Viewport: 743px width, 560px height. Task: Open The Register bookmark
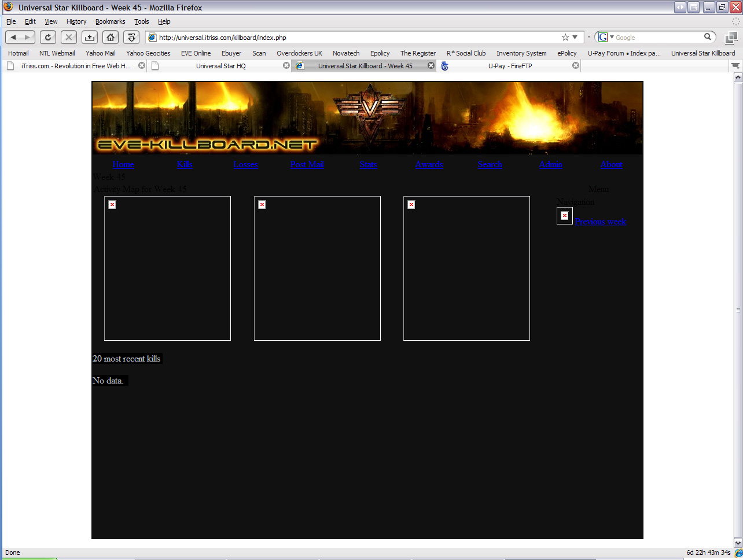418,53
